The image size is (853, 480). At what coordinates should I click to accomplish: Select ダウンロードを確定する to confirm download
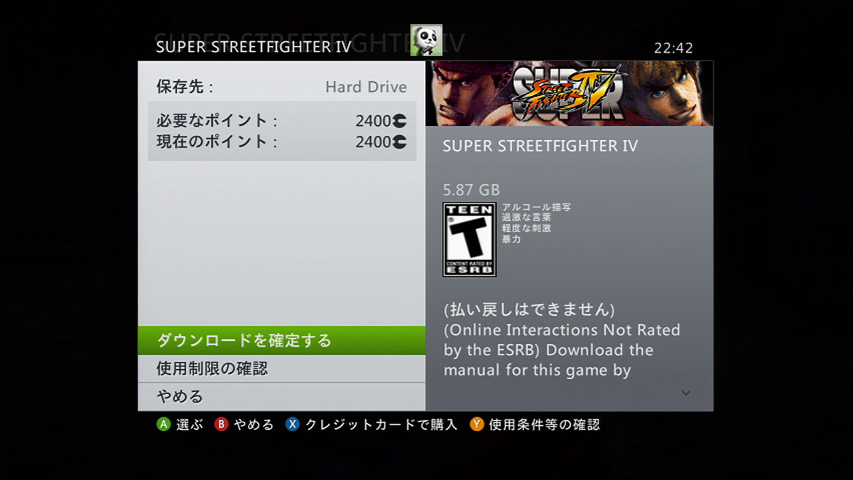click(282, 340)
